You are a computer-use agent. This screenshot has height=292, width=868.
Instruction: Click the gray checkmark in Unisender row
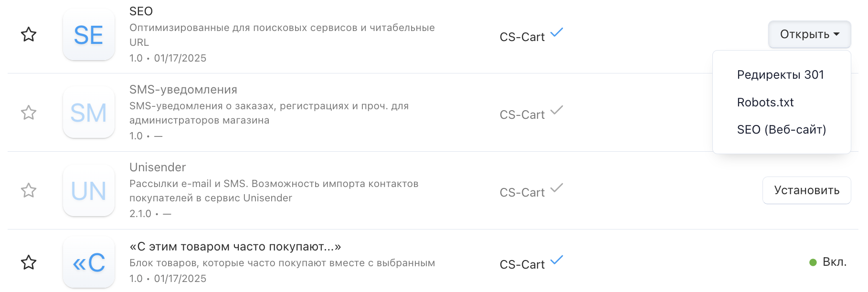pos(557,188)
